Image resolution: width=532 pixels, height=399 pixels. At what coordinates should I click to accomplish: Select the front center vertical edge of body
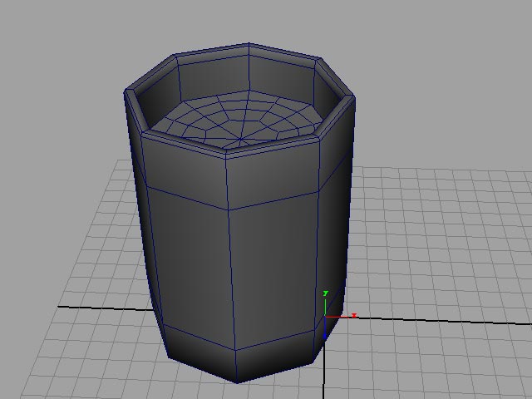pos(231,278)
